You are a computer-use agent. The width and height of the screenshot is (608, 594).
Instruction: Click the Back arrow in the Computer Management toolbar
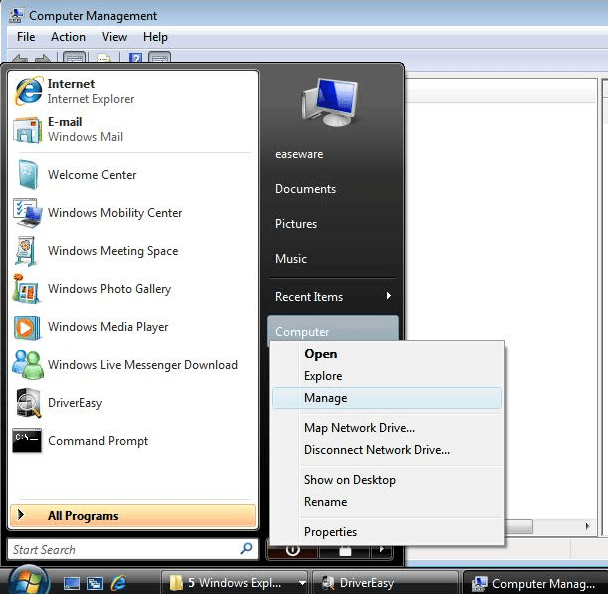coord(19,59)
